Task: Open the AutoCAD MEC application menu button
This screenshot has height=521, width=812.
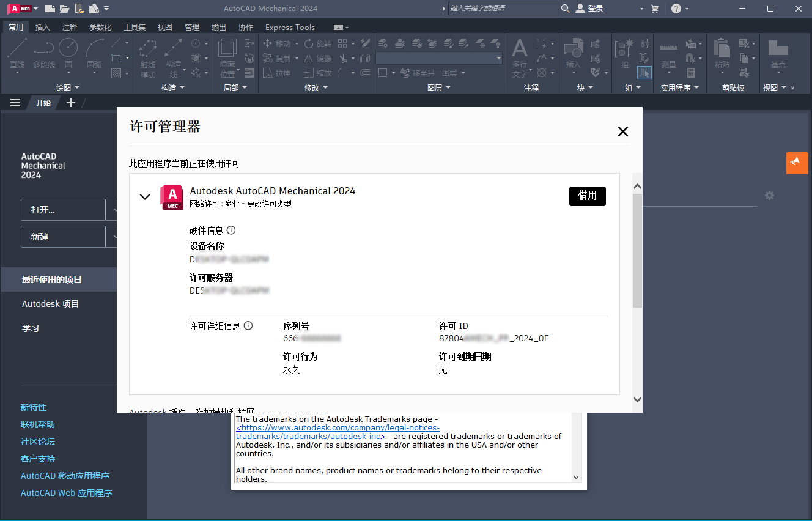Action: tap(21, 9)
